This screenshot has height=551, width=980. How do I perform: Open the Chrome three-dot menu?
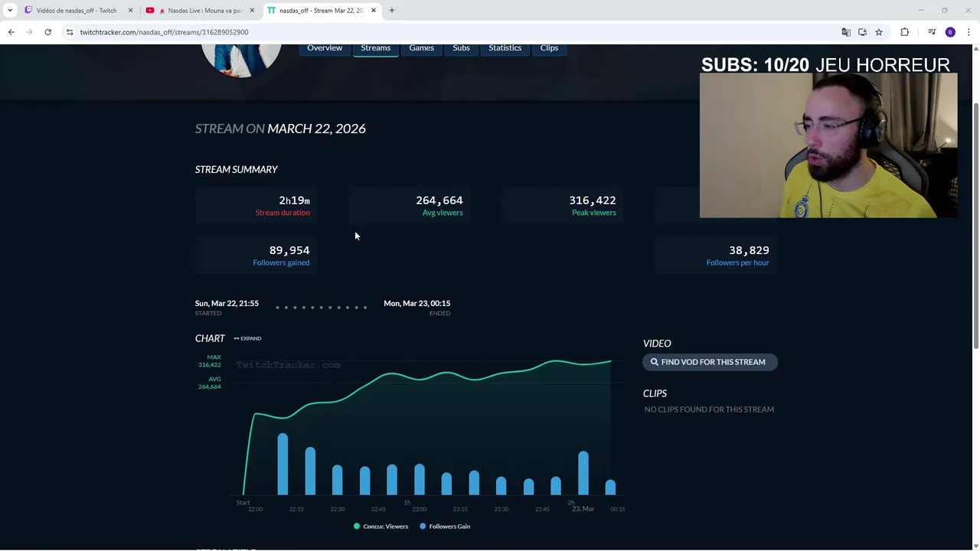pyautogui.click(x=969, y=32)
